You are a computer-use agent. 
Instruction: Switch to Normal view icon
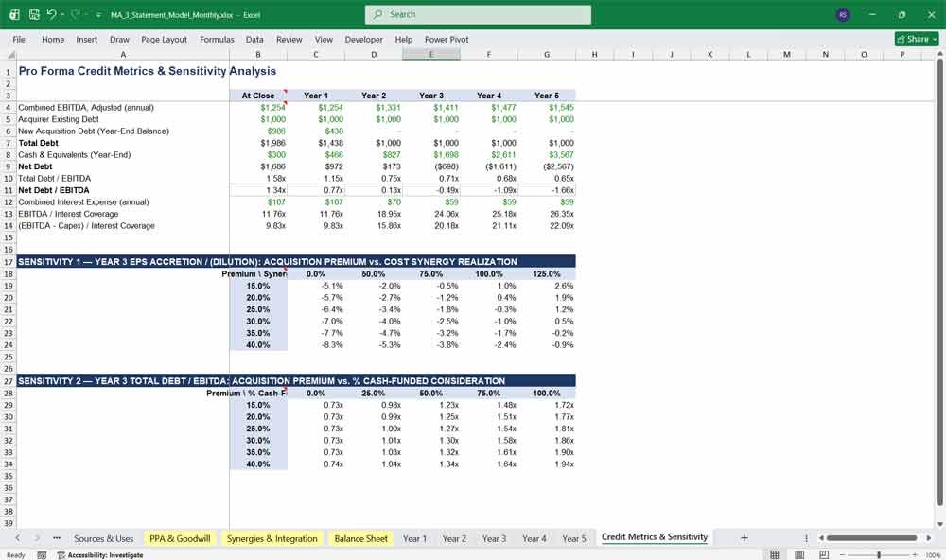[775, 554]
